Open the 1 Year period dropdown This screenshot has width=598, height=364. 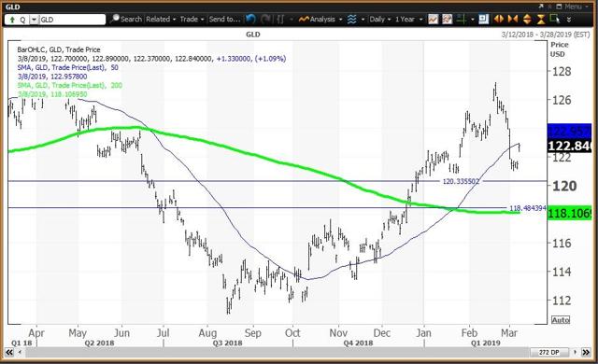[x=409, y=19]
